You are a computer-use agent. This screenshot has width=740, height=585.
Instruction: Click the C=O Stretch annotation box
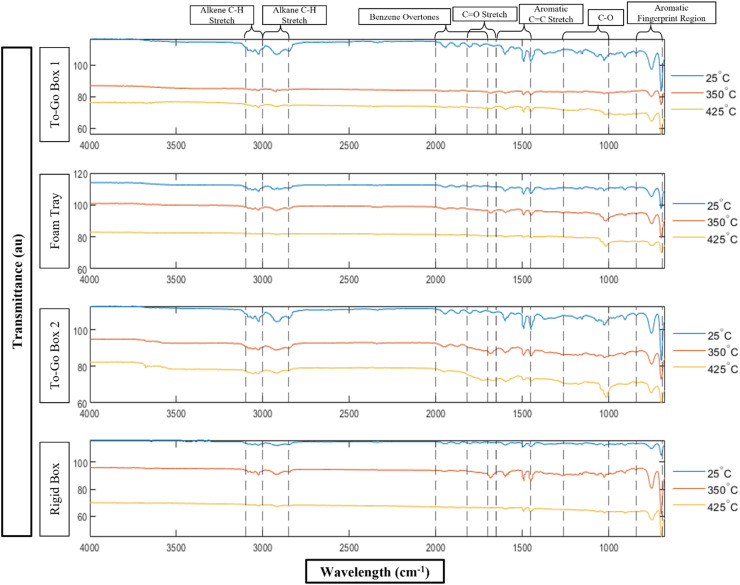(485, 15)
